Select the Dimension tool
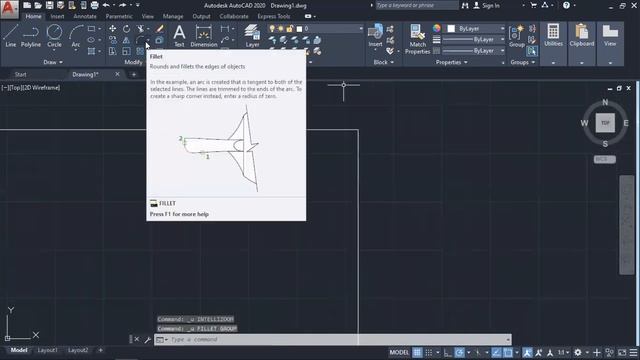Image resolution: width=640 pixels, height=360 pixels. click(204, 36)
